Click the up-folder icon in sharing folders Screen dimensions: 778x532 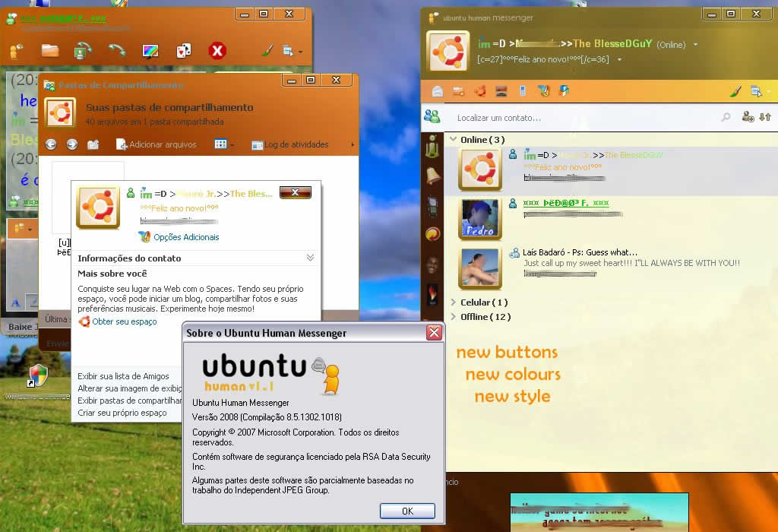(x=93, y=144)
